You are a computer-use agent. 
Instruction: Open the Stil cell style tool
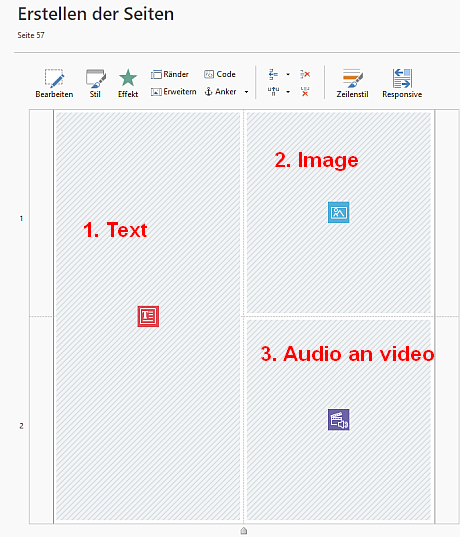tap(95, 84)
